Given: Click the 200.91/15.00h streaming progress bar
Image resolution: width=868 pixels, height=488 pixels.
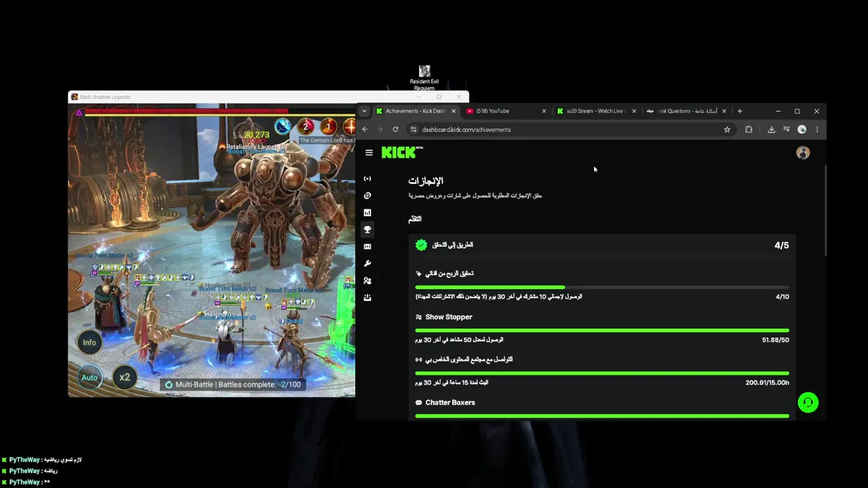Looking at the screenshot, I should point(602,373).
